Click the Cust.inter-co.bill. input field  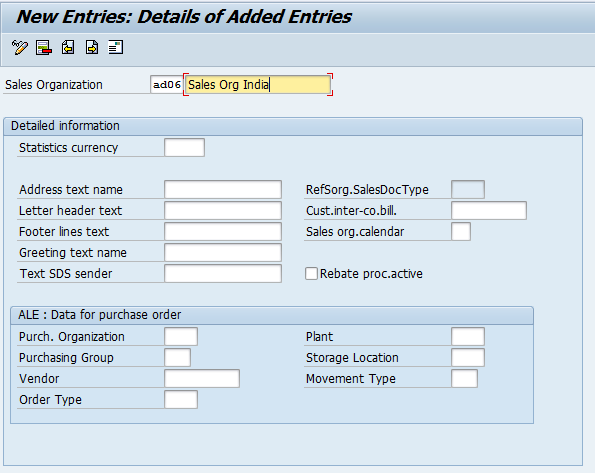point(489,210)
